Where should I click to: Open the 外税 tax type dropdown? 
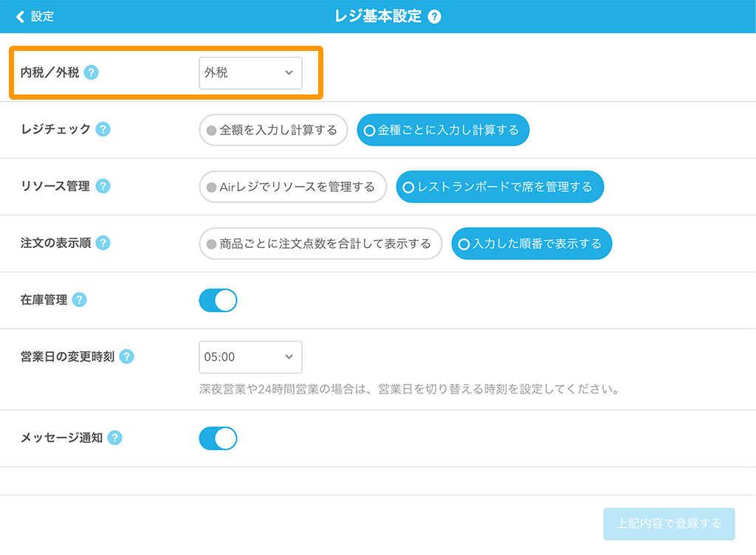pyautogui.click(x=251, y=73)
